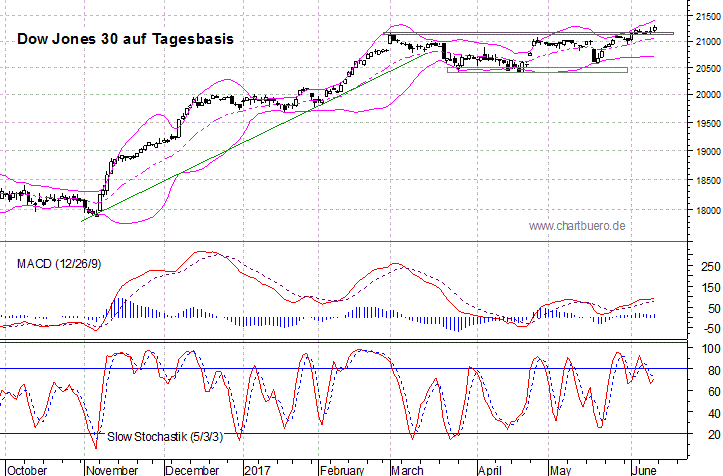Select the 'MACD (12/26/9)' indicator label
Image resolution: width=723 pixels, height=476 pixels.
pos(59,264)
